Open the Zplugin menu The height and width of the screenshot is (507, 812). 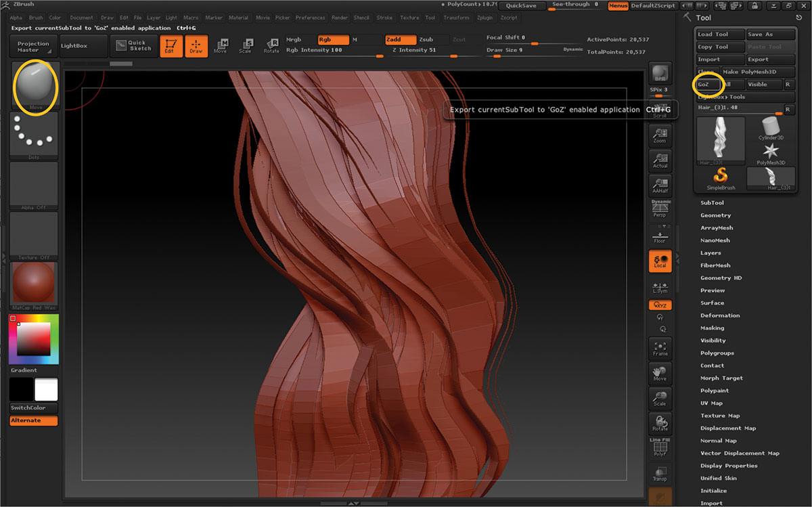tap(484, 18)
